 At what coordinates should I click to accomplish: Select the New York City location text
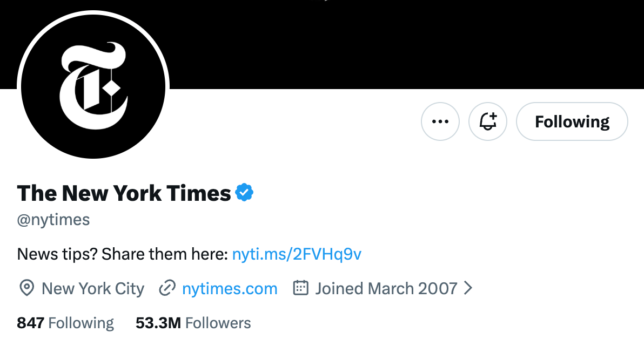point(93,288)
